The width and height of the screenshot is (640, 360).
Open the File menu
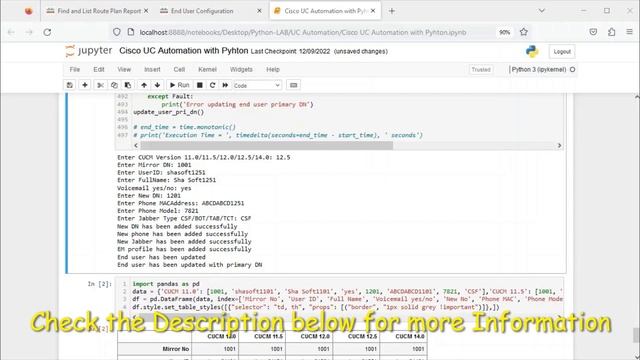point(75,69)
